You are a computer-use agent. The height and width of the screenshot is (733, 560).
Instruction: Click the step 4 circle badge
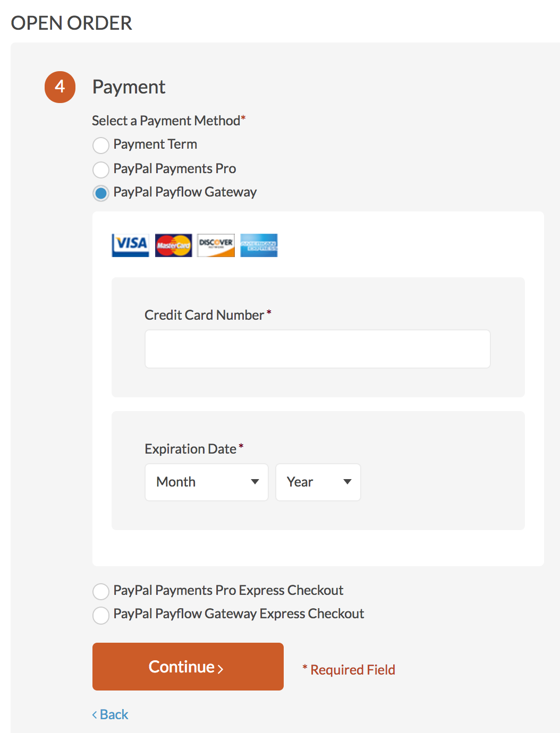click(60, 87)
